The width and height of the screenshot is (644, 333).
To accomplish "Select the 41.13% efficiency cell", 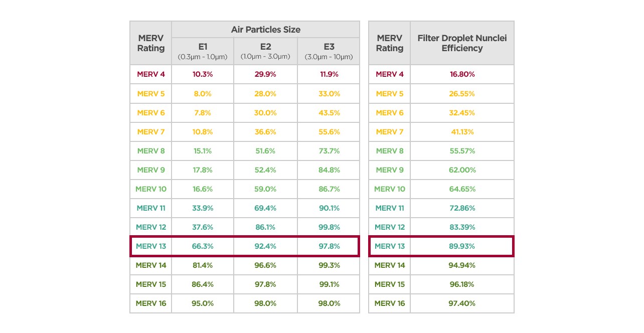I will point(462,132).
